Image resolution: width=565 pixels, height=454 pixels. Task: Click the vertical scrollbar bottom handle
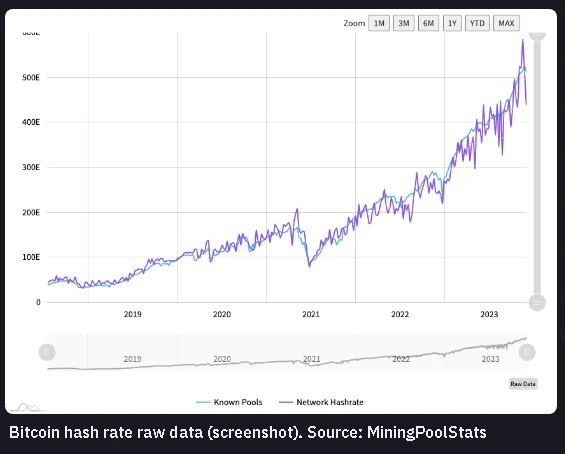coord(537,302)
